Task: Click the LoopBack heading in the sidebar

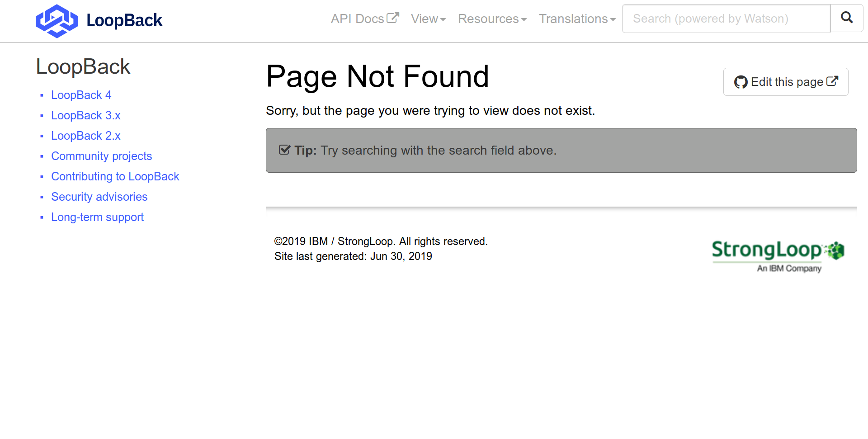Action: click(x=83, y=66)
